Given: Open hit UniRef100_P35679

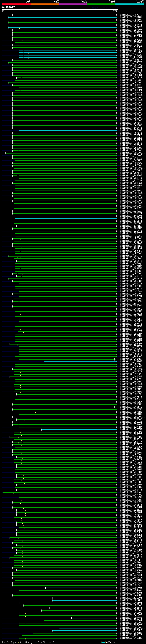Looking at the screenshot, I should pos(131,45).
